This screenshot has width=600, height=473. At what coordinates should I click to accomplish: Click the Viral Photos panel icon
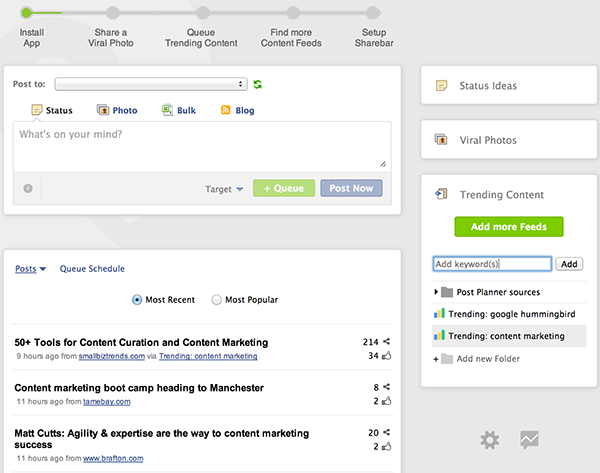[x=441, y=139]
